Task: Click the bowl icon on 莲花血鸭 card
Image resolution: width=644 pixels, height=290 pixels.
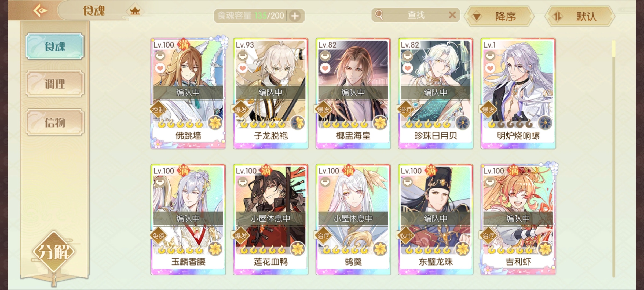Action: (243, 182)
